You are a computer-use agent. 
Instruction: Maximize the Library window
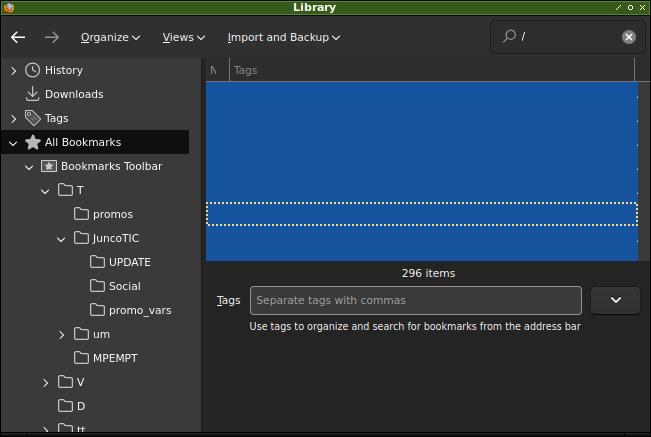[x=631, y=7]
